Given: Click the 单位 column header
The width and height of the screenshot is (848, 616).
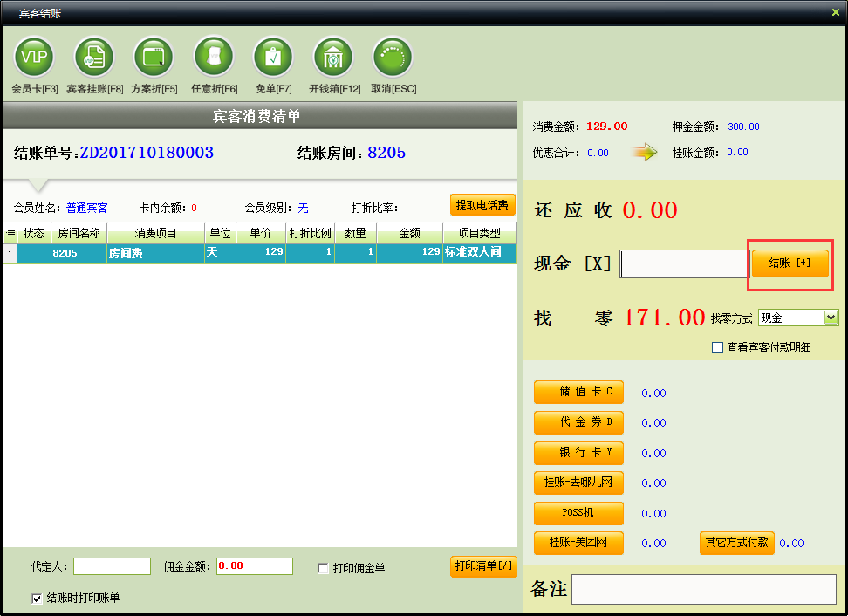Looking at the screenshot, I should point(220,233).
